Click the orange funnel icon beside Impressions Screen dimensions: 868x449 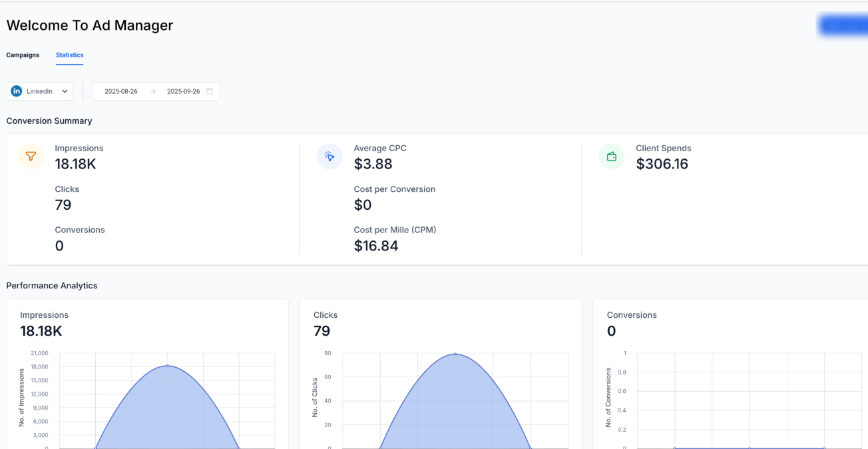click(31, 157)
